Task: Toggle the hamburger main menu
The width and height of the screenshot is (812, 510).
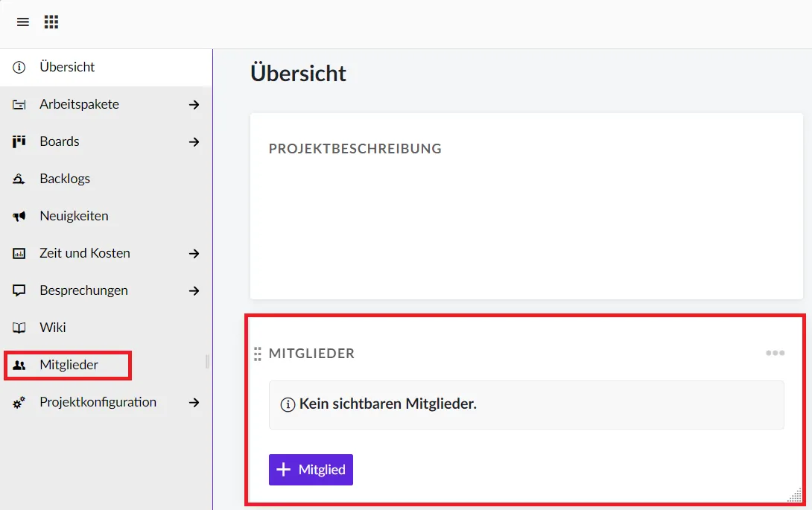Action: [x=23, y=22]
